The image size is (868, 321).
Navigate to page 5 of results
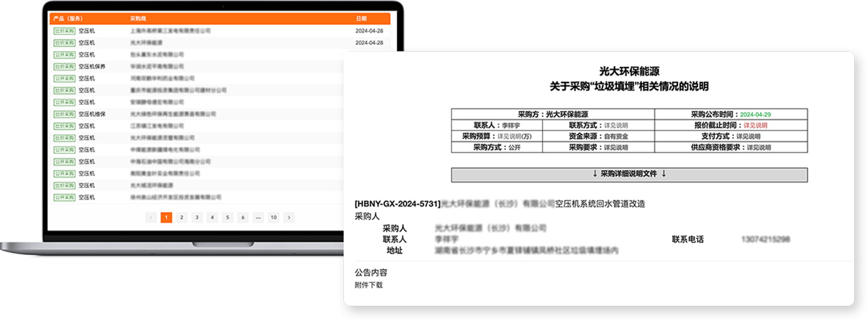tap(228, 218)
